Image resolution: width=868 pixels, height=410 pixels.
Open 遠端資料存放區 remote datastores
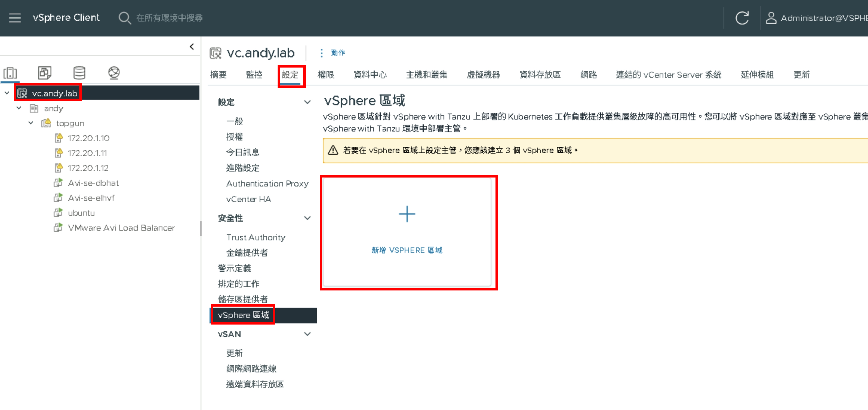[255, 384]
